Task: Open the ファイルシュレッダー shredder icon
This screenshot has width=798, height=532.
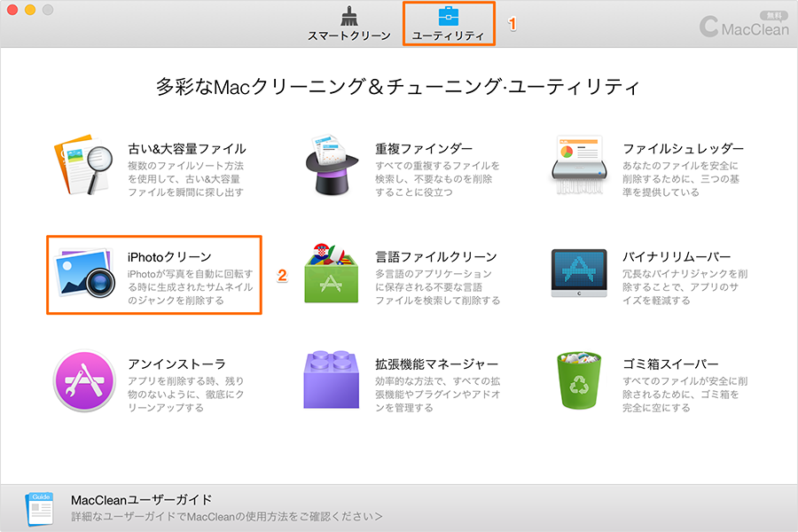Action: click(579, 165)
